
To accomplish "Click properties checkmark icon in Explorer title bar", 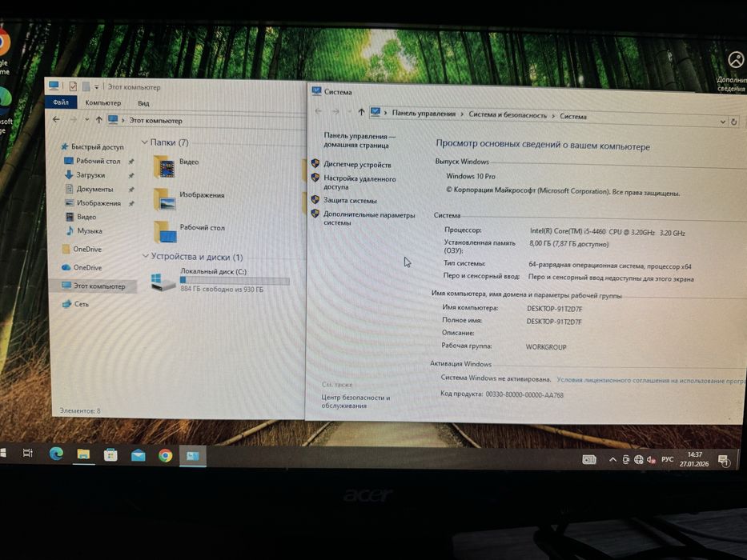I will tap(73, 86).
